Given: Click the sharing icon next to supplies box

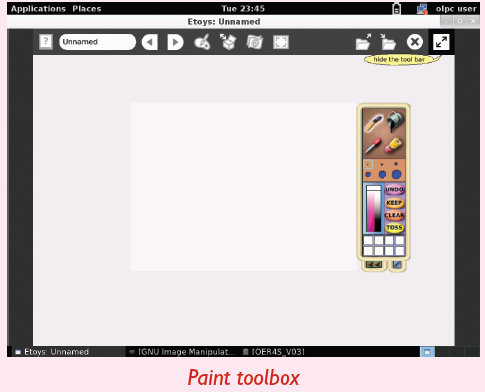Looking at the screenshot, I should 255,42.
